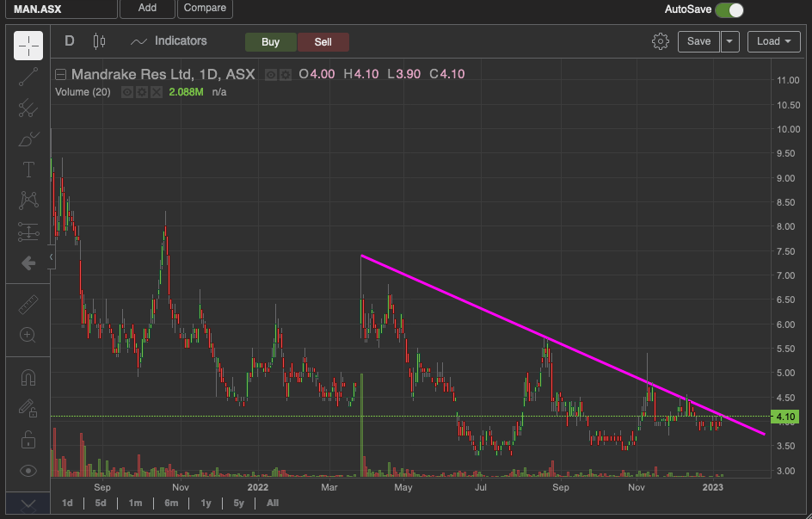Click the Sep date label near 2021
812x519 pixels.
tap(102, 487)
